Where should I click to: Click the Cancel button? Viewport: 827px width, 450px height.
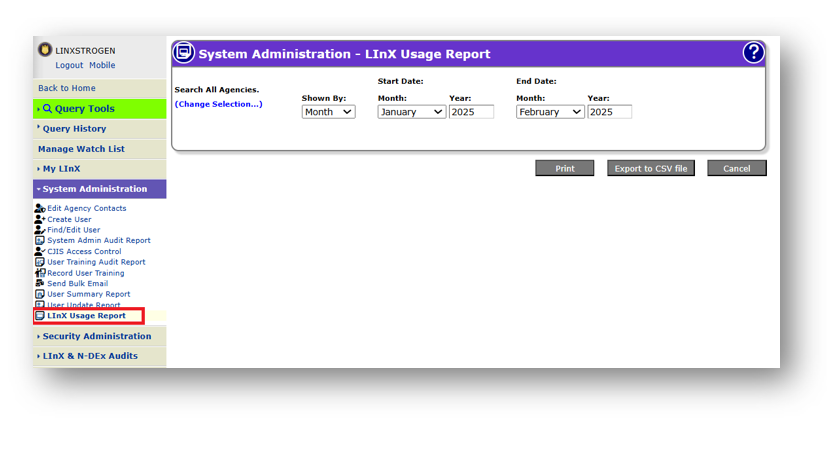737,168
